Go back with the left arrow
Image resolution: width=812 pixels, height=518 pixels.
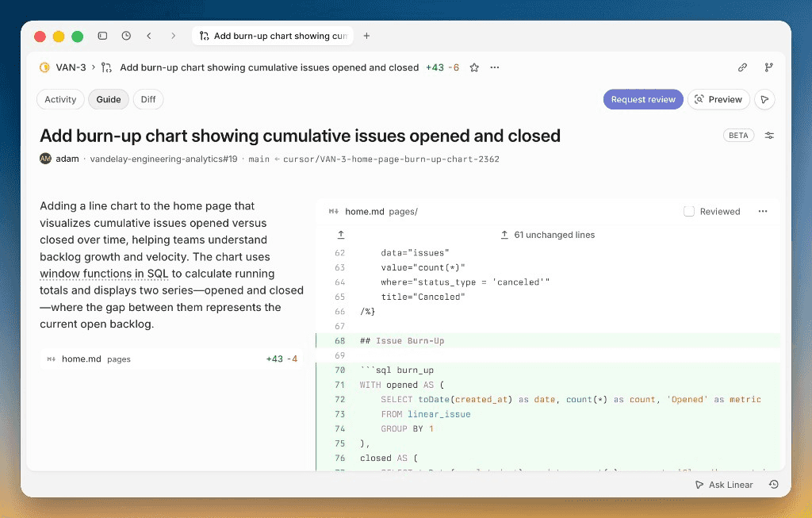pos(149,36)
